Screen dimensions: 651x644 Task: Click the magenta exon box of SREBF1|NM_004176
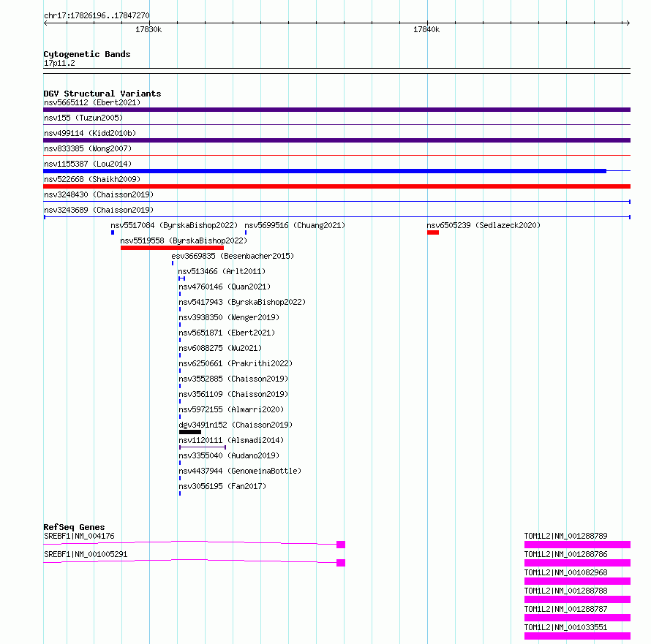(341, 545)
